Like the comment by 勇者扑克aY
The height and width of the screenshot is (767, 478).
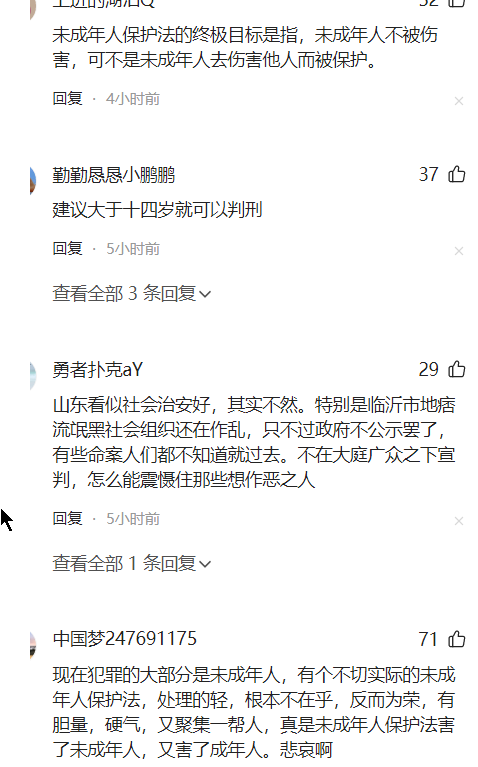click(456, 369)
